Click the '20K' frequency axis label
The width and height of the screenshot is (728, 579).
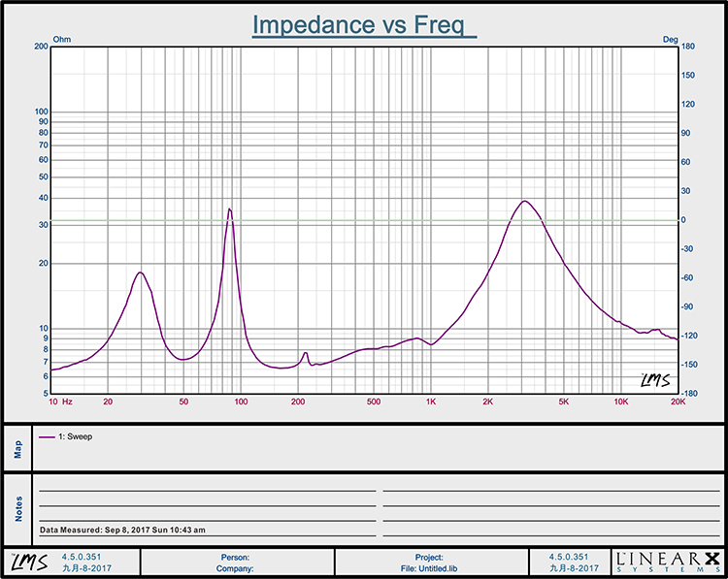click(x=678, y=402)
